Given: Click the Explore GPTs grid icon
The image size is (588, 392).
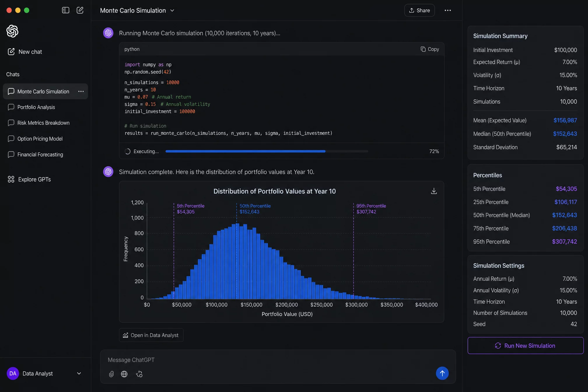Looking at the screenshot, I should coord(11,179).
